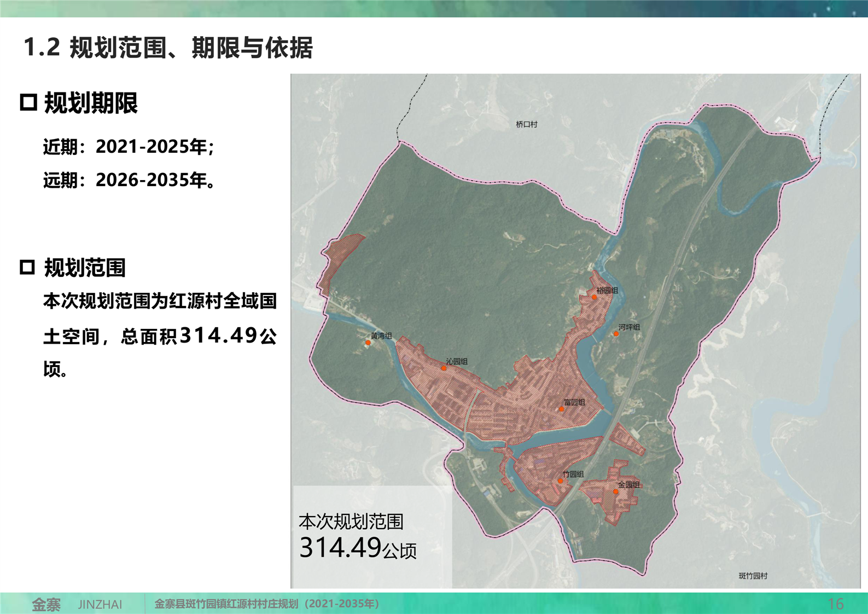Screen dimensions: 868x614
Task: Click the 金寨 logo text in the footer
Action: click(46, 604)
